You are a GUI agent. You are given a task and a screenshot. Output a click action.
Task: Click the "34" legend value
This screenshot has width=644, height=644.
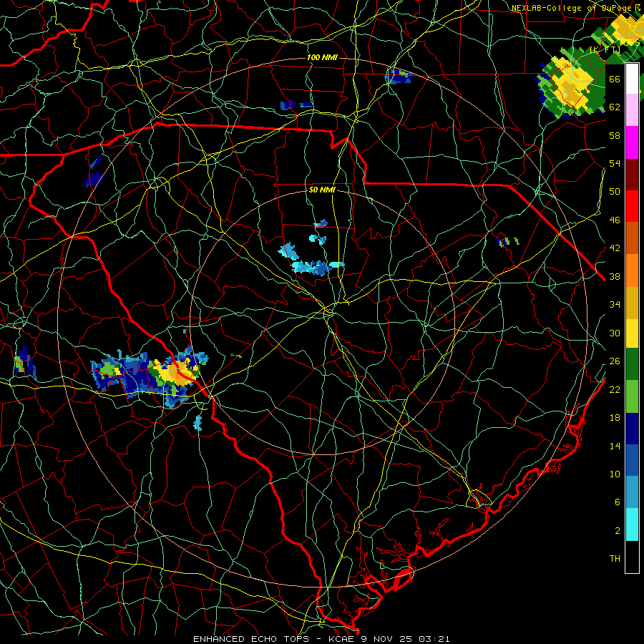(x=615, y=305)
